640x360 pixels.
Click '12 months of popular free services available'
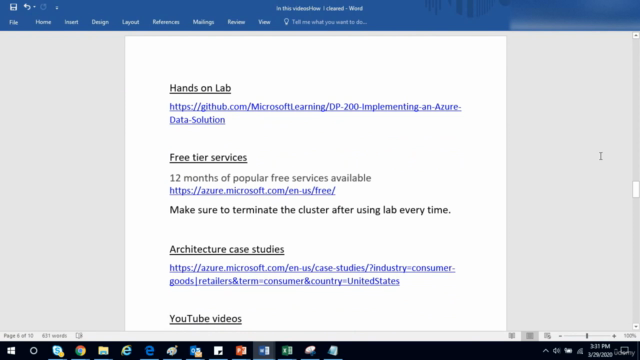[270, 178]
